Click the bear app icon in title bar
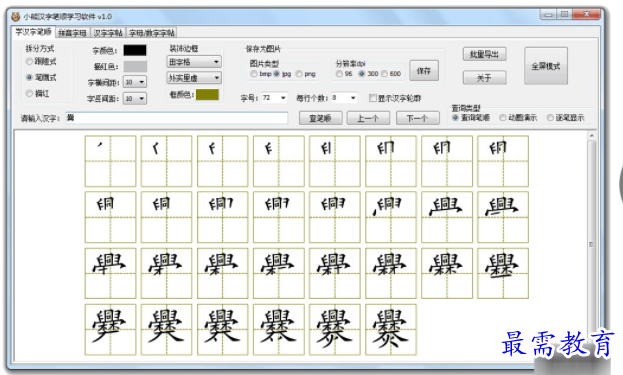This screenshot has height=375, width=623. point(15,16)
